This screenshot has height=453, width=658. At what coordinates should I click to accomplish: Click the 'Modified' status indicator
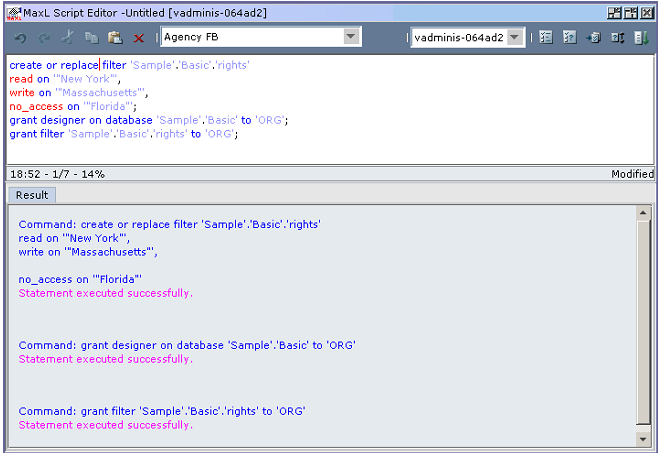632,174
